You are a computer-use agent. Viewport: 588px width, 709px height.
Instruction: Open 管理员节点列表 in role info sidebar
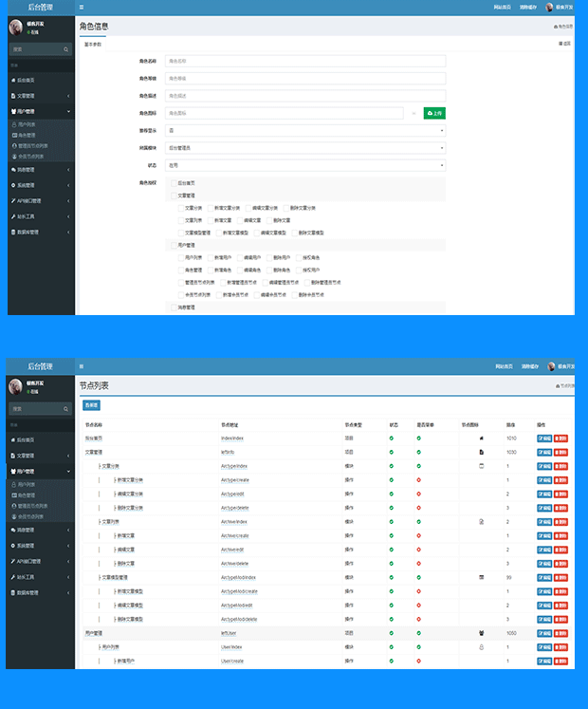[29, 146]
